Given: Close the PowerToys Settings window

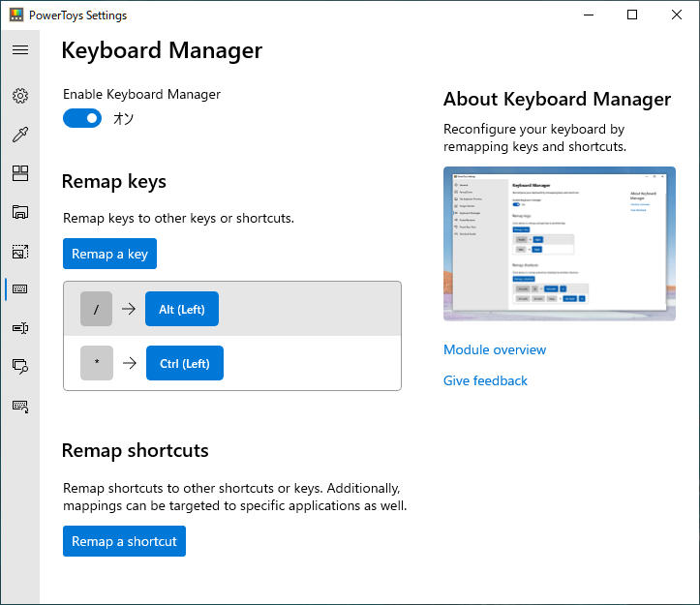Looking at the screenshot, I should pyautogui.click(x=677, y=15).
